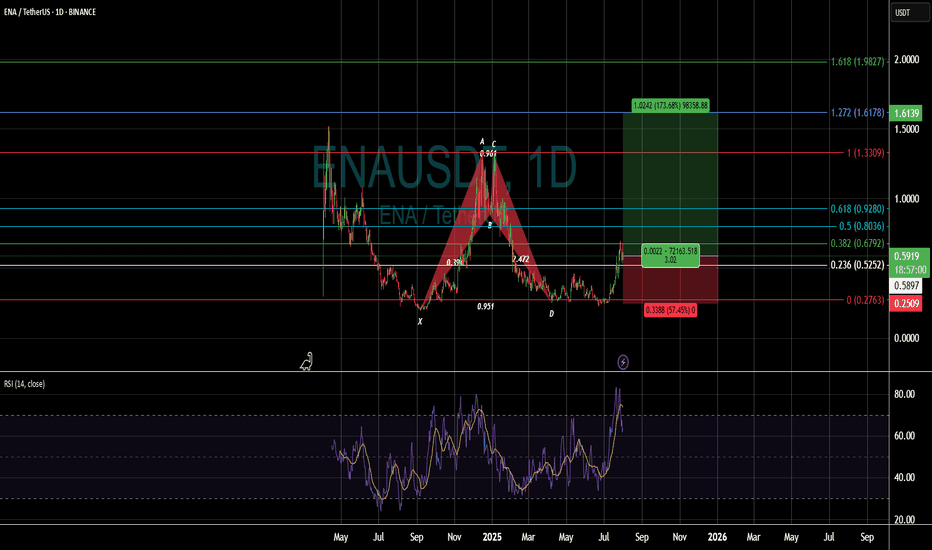Click the 40.00 RSI axis label
Viewport: 932px width, 550px height.
tap(904, 477)
